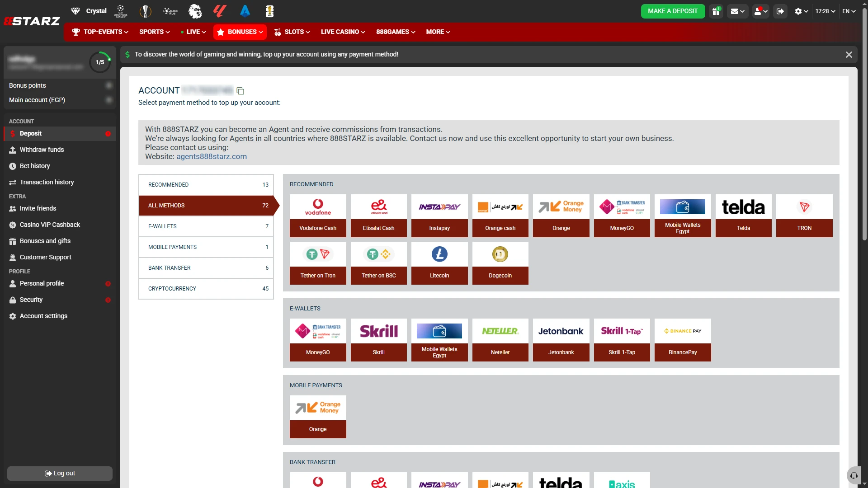Viewport: 868px width, 488px height.
Task: Select Orange under Mobile Payments section
Action: (x=318, y=417)
